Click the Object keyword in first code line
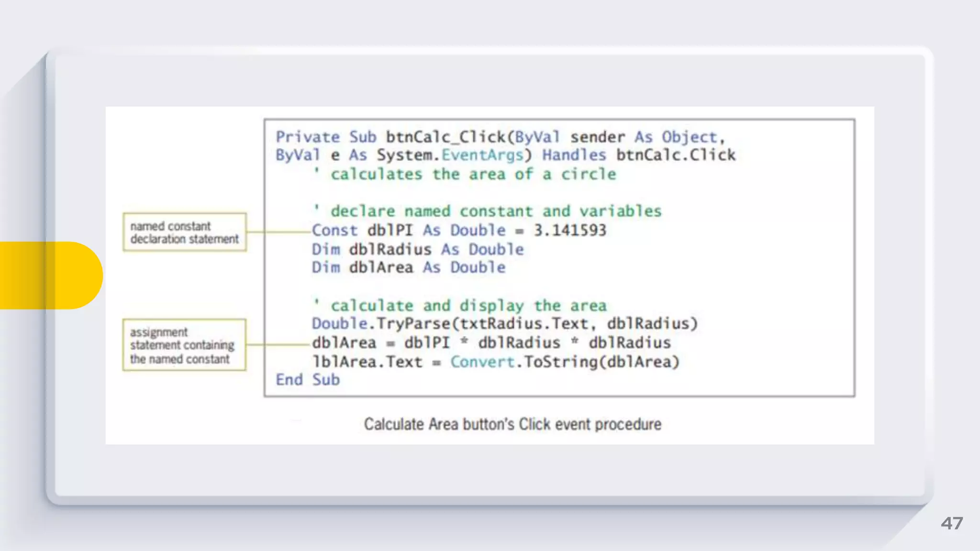 click(689, 137)
